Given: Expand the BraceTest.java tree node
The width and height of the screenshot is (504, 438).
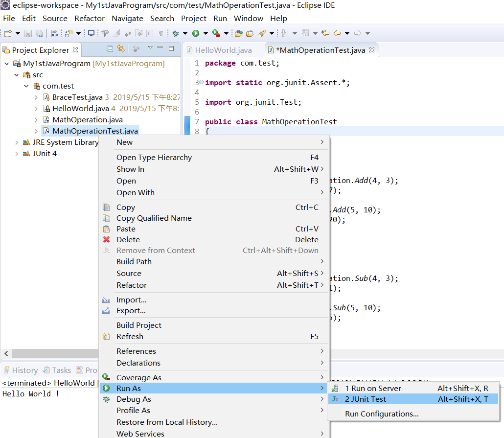Looking at the screenshot, I should tap(36, 97).
